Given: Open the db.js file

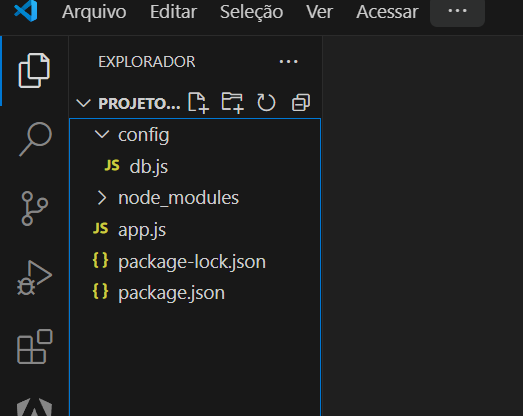Looking at the screenshot, I should 195,166.
